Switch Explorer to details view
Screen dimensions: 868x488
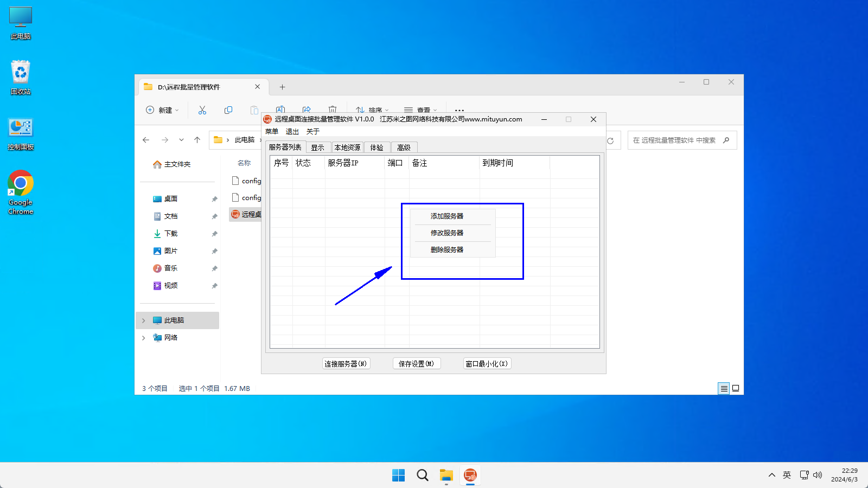[724, 388]
